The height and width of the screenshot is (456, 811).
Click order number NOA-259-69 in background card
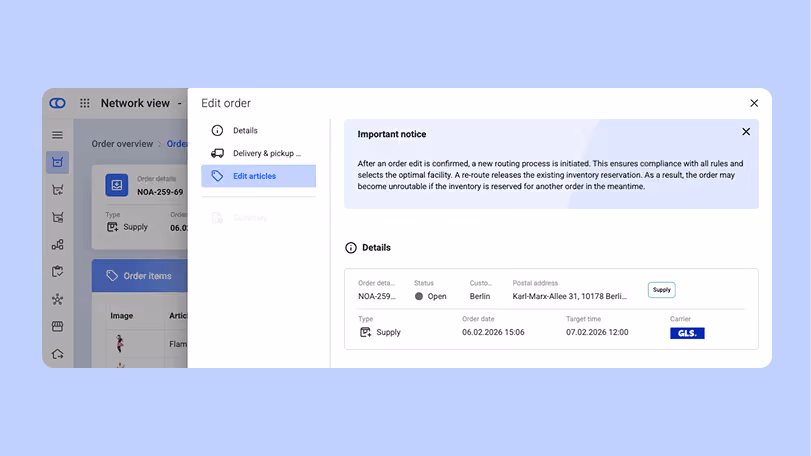pyautogui.click(x=160, y=192)
